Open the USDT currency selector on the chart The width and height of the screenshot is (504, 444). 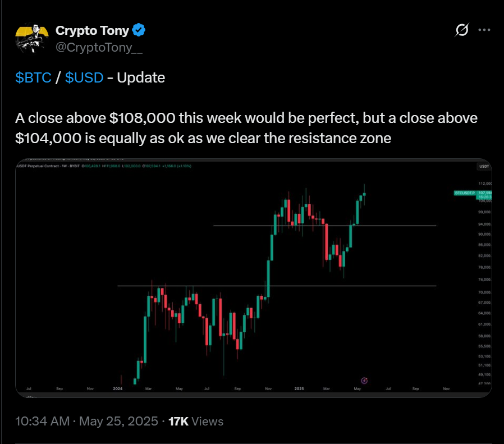coord(483,167)
